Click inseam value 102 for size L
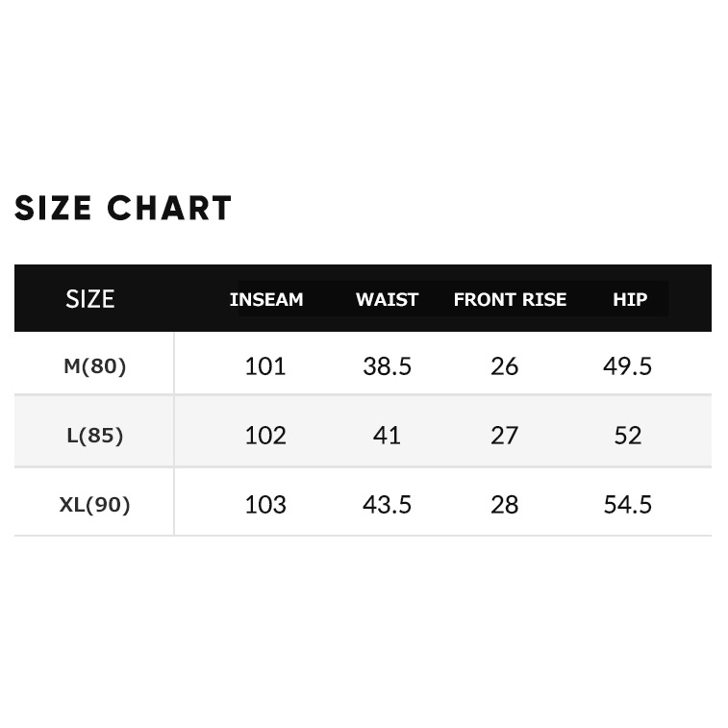The width and height of the screenshot is (728, 728). [x=265, y=436]
